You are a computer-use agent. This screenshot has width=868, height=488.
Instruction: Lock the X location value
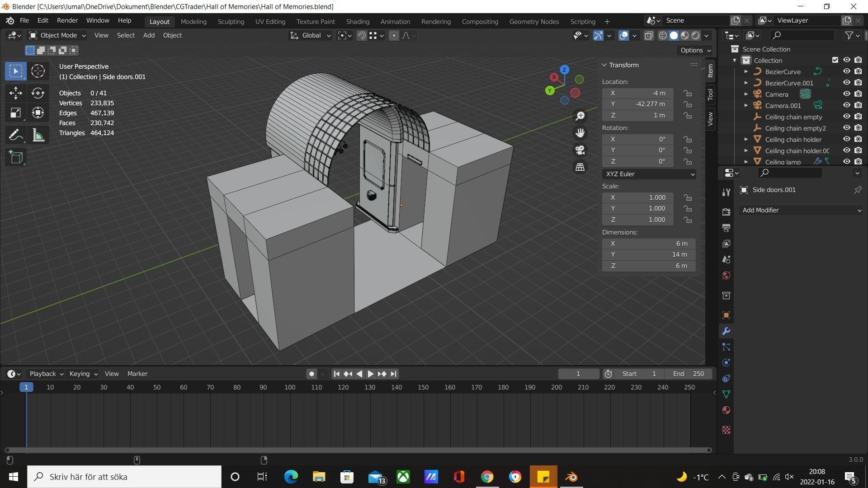tap(688, 93)
